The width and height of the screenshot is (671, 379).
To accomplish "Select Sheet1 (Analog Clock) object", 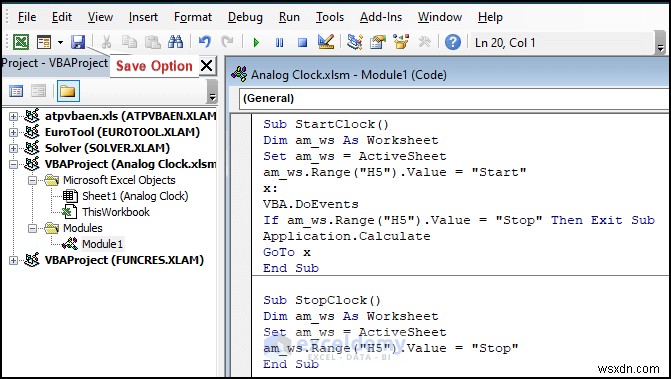I will (x=135, y=196).
